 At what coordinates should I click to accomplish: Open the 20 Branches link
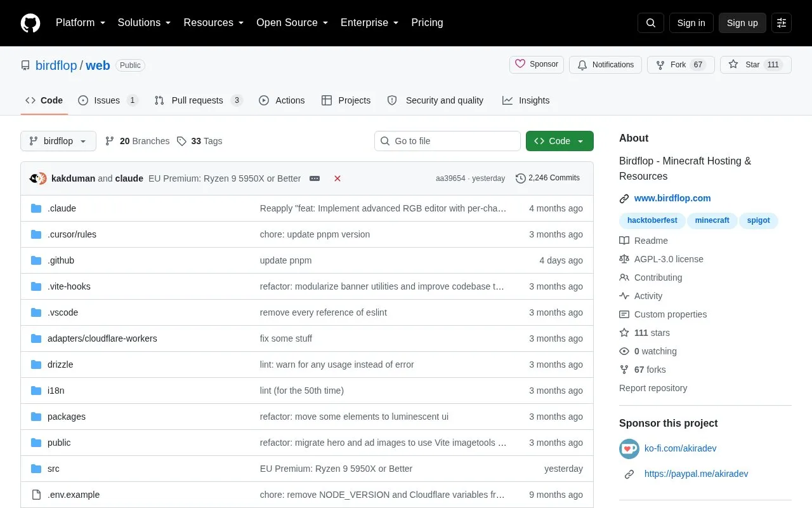(x=137, y=141)
